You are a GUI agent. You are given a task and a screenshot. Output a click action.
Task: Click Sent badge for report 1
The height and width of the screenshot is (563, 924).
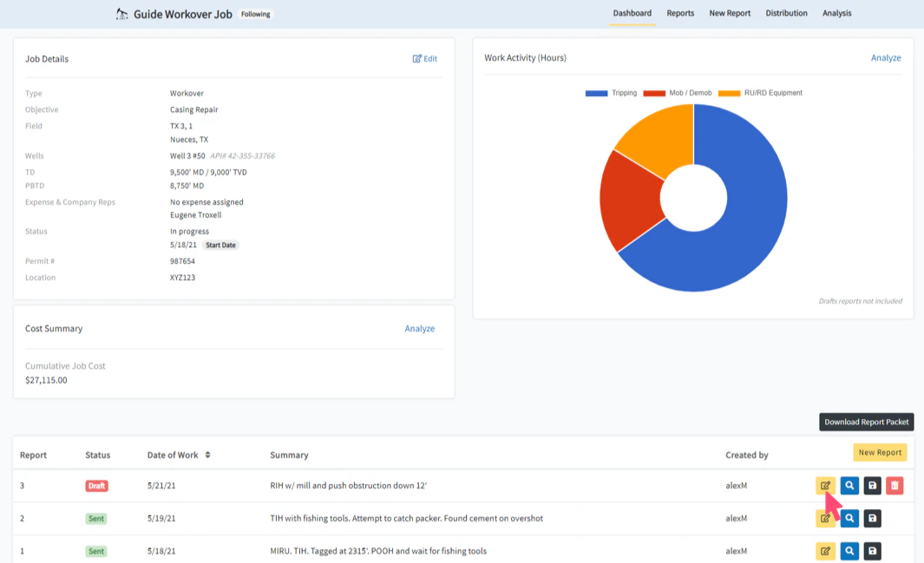click(x=96, y=552)
